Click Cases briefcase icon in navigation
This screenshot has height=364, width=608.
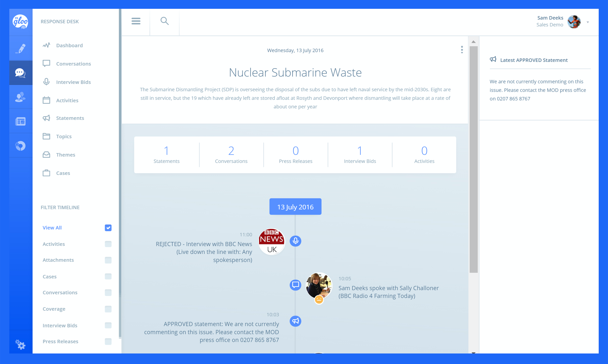46,173
